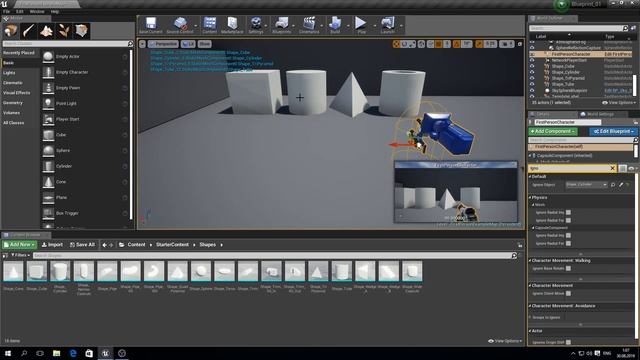The height and width of the screenshot is (360, 640).
Task: Open Unreal Engine from the Windows taskbar
Action: 105,353
